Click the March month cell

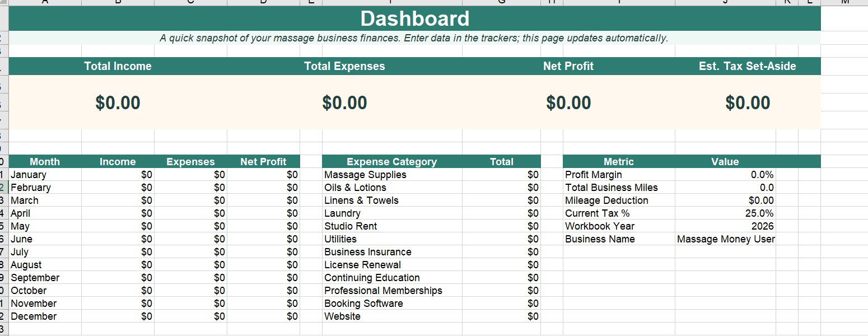pos(45,200)
